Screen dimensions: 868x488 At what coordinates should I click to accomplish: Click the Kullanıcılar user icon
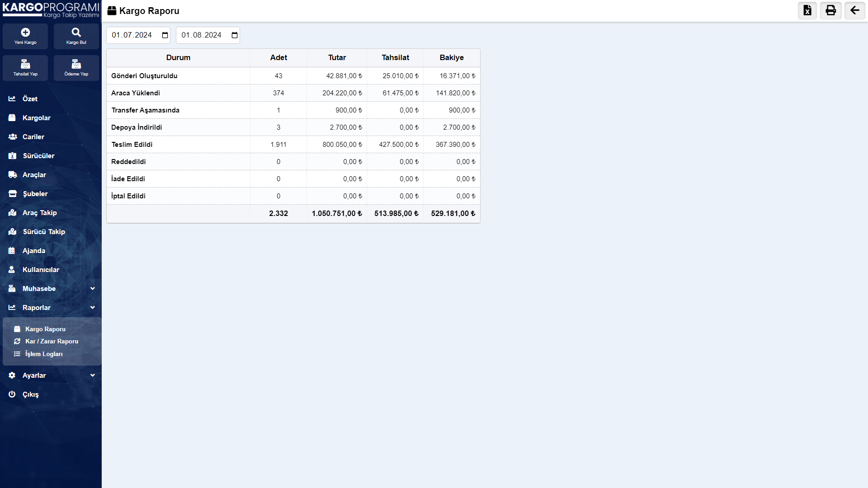pyautogui.click(x=12, y=269)
